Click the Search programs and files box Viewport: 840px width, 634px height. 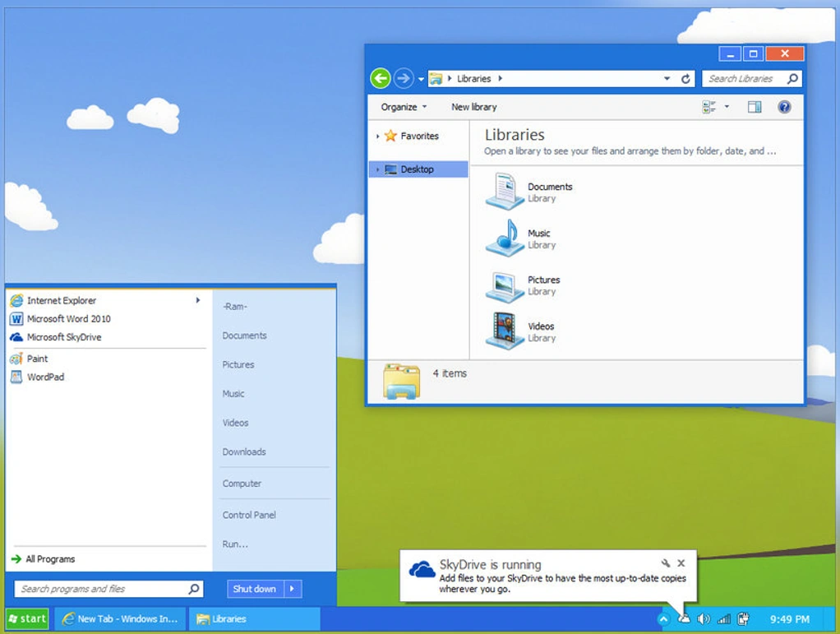tap(108, 589)
